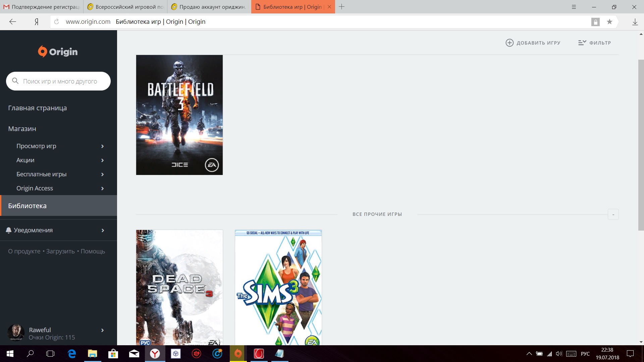644x362 pixels.
Task: Click the Фильтр lines icon
Action: click(x=582, y=43)
